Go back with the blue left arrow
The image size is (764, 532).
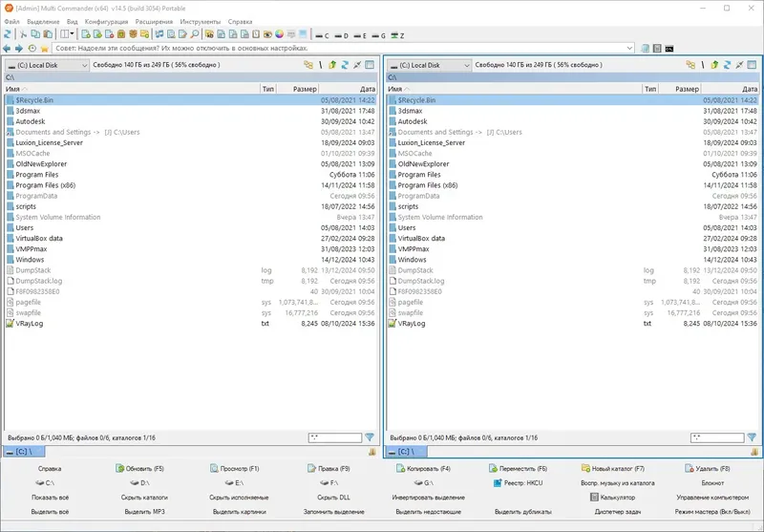[x=7, y=48]
